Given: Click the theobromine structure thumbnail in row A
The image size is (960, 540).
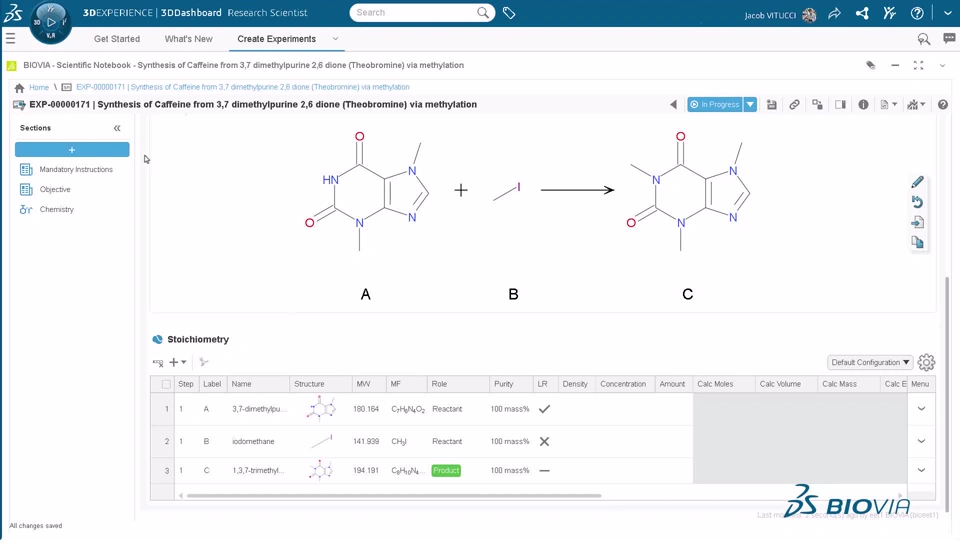Looking at the screenshot, I should point(320,408).
